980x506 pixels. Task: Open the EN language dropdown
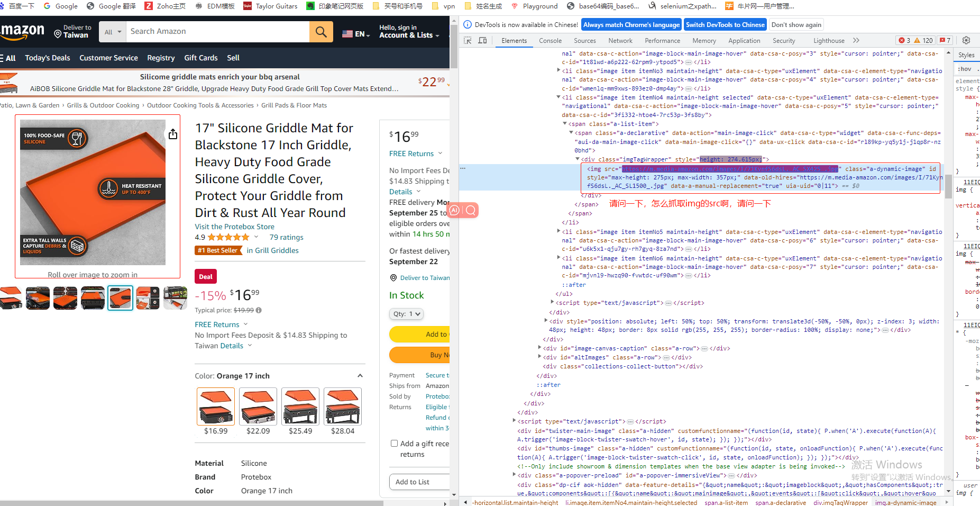[356, 34]
